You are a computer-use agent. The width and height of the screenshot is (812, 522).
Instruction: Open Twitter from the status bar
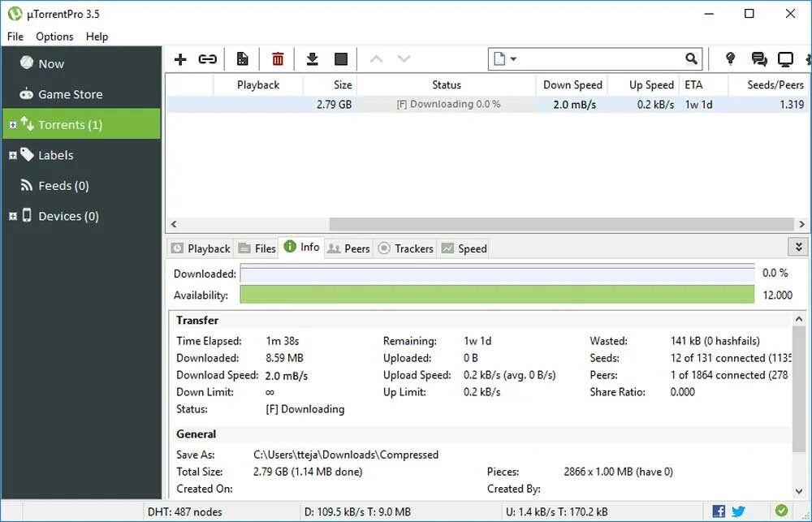738,511
